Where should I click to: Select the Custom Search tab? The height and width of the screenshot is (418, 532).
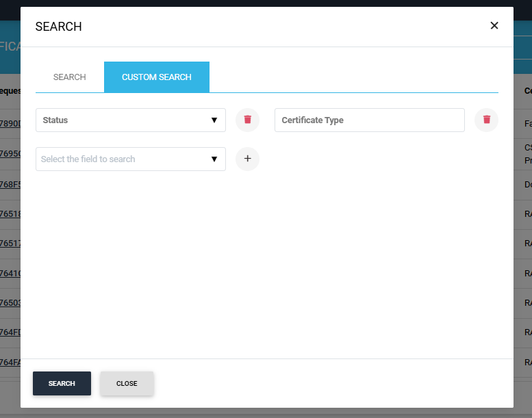(x=156, y=77)
